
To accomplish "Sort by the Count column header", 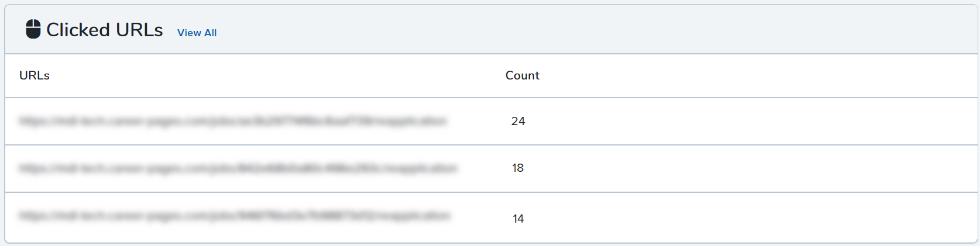I will pyautogui.click(x=522, y=75).
